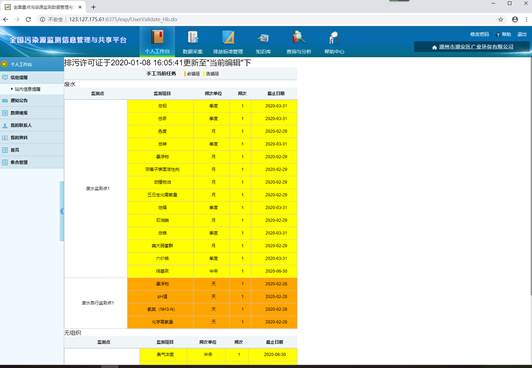Click the 退出 logout link
The image size is (532, 368).
(x=522, y=34)
